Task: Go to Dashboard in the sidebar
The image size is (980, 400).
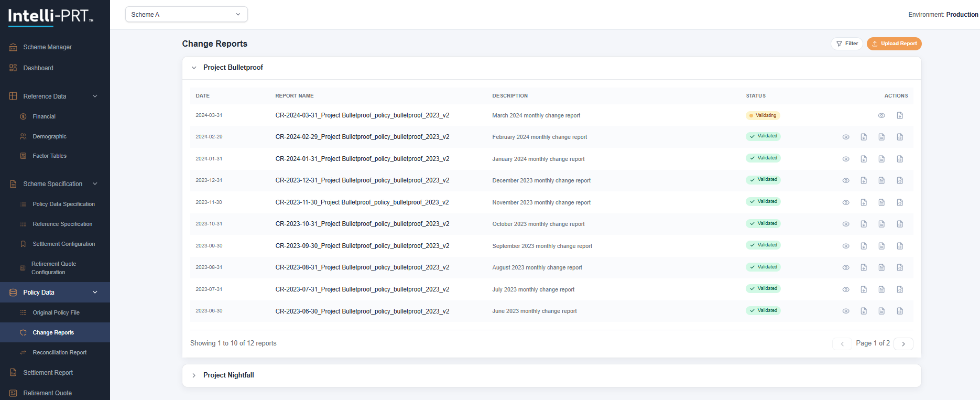Action: point(38,68)
